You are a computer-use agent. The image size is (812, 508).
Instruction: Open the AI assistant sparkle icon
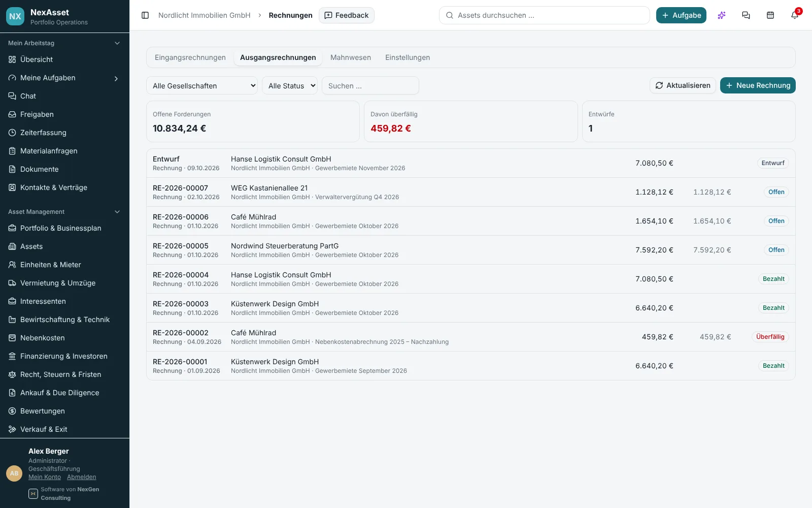pos(722,15)
